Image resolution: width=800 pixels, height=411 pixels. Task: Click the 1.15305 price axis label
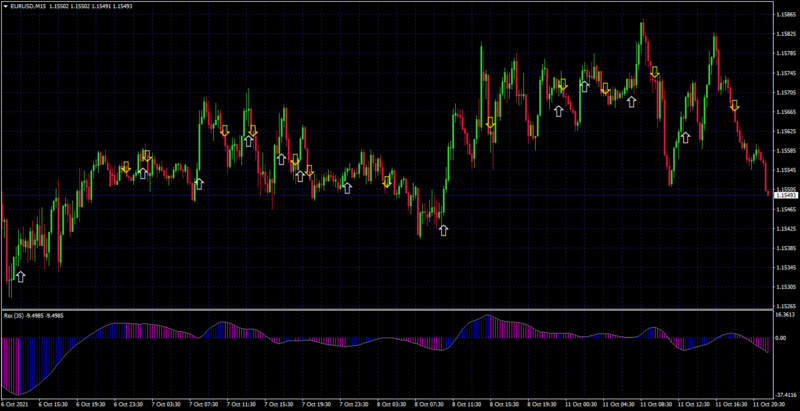(x=784, y=287)
